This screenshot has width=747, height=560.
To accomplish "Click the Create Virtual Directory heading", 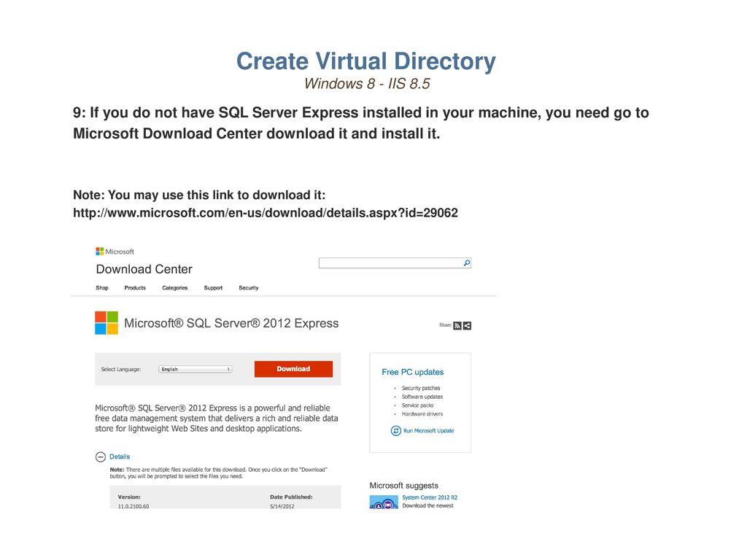I will coord(366,61).
